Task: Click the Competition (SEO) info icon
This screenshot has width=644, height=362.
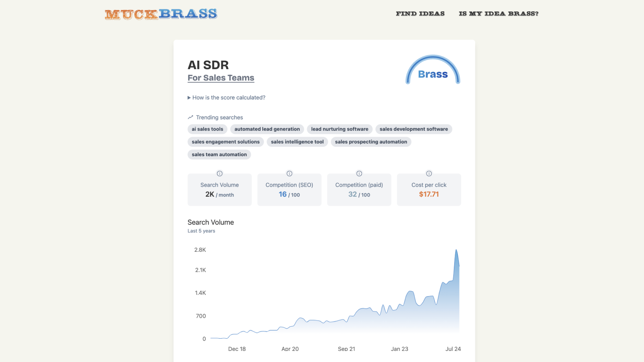Action: tap(289, 174)
